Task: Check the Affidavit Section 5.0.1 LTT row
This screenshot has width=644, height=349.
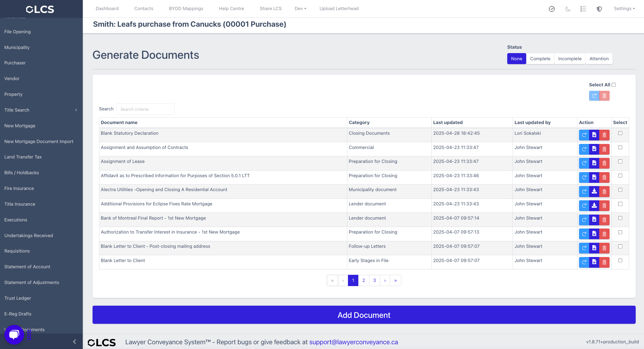Action: tap(620, 176)
